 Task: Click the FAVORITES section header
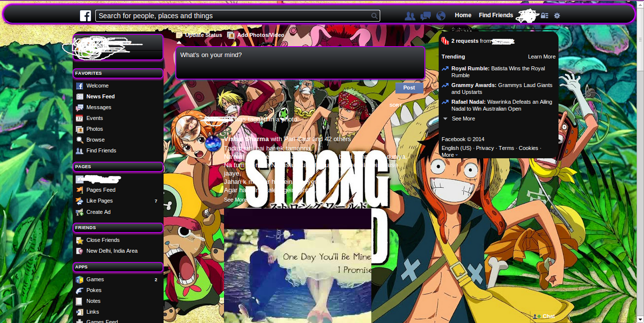(118, 73)
